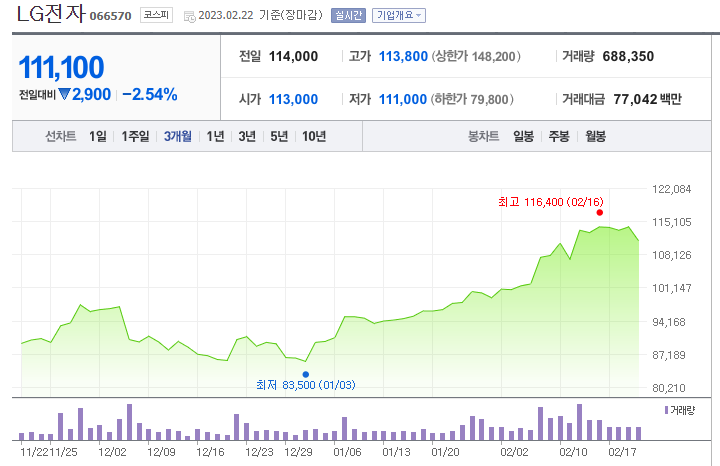This screenshot has height=466, width=720.
Task: Select the 1주일 line chart tab
Action: click(x=135, y=136)
